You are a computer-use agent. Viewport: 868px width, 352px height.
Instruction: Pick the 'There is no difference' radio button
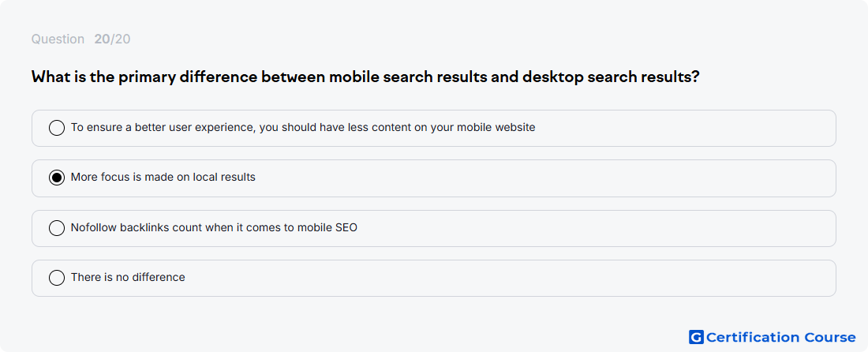[x=57, y=278]
